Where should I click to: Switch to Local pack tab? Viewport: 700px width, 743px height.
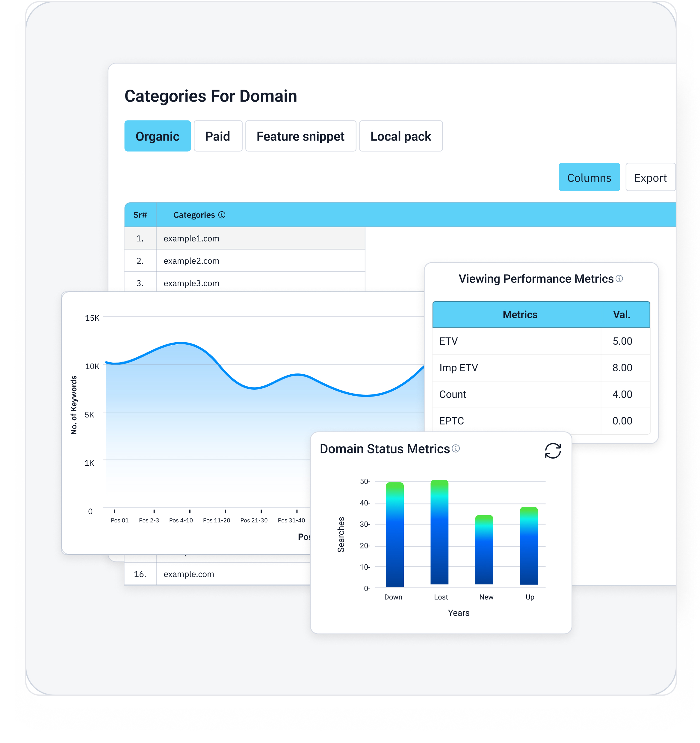coord(400,136)
